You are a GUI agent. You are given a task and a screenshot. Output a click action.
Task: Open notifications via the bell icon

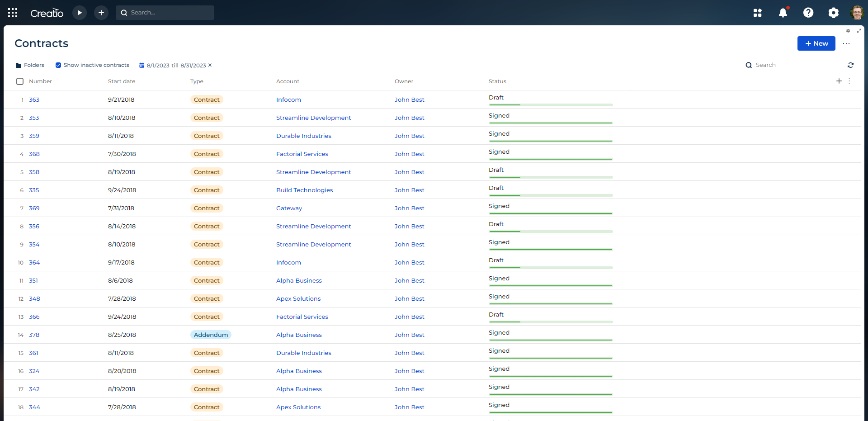coord(783,12)
